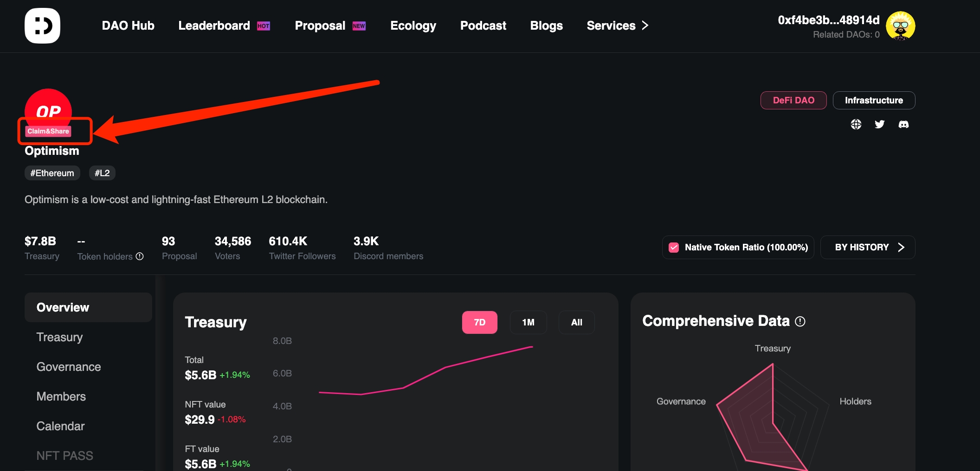This screenshot has height=471, width=980.
Task: Select the Governance sidebar tab
Action: click(x=69, y=367)
